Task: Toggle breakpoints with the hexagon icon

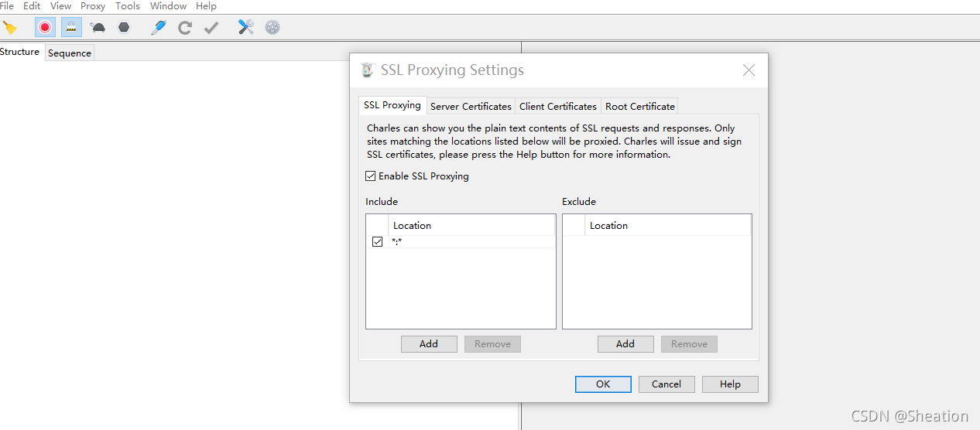Action: click(x=124, y=28)
